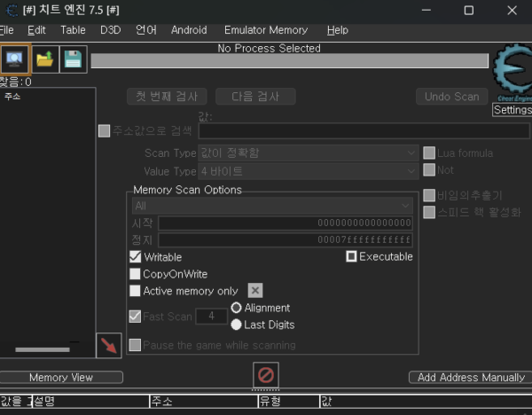The height and width of the screenshot is (415, 532).
Task: Open the 언어 language menu
Action: [146, 30]
